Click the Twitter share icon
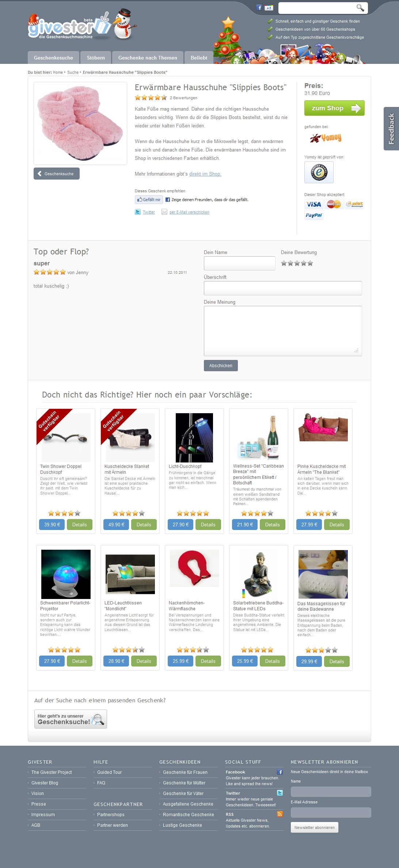Screen dimensions: 399x868 138,212
